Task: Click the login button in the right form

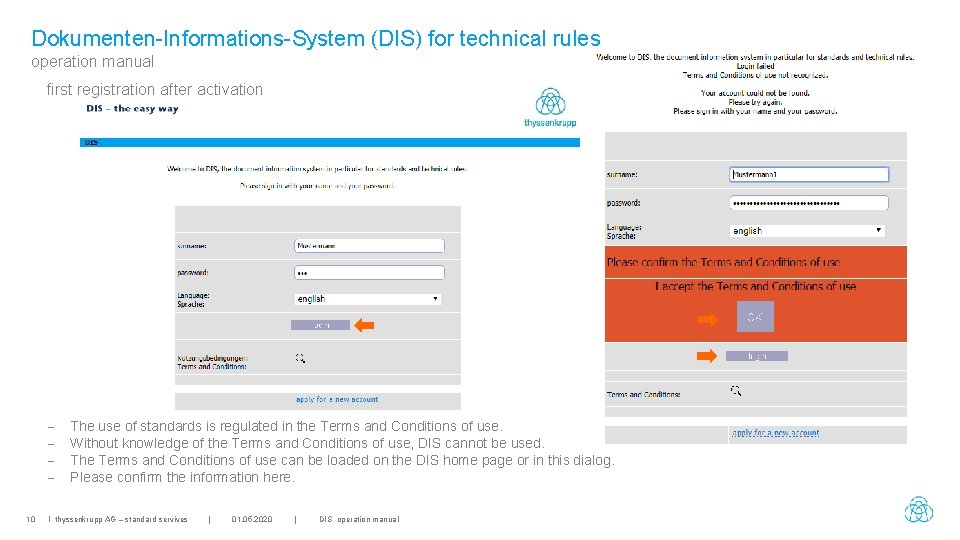Action: point(757,356)
